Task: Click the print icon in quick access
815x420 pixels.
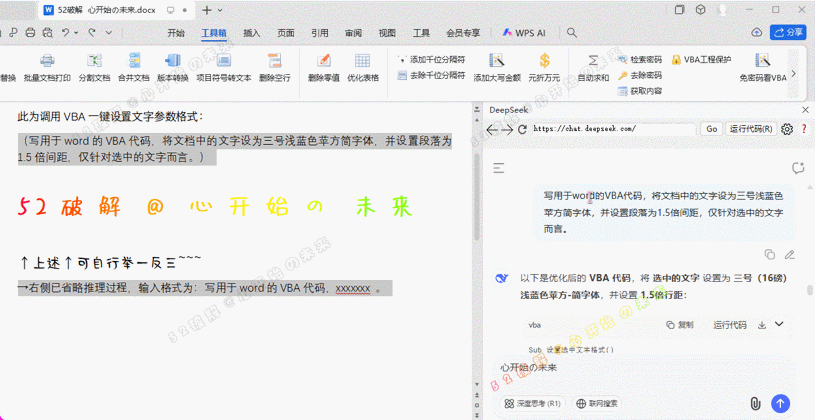Action: click(x=30, y=33)
